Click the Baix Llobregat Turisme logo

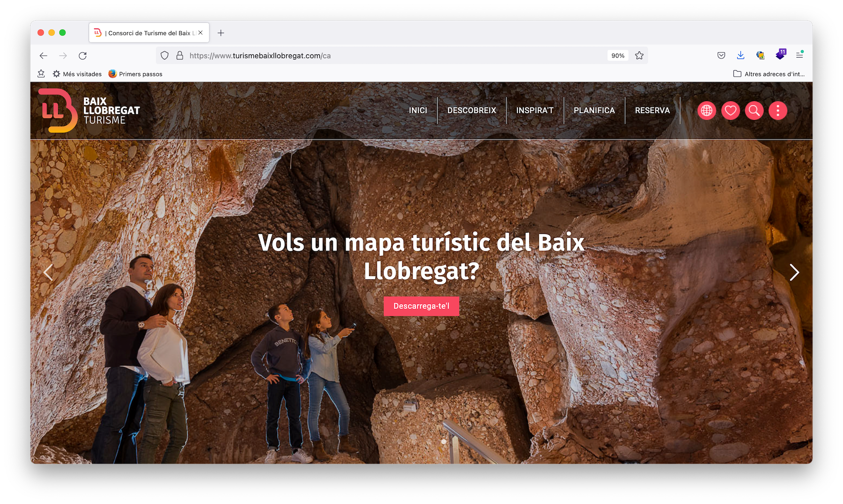[x=89, y=110]
